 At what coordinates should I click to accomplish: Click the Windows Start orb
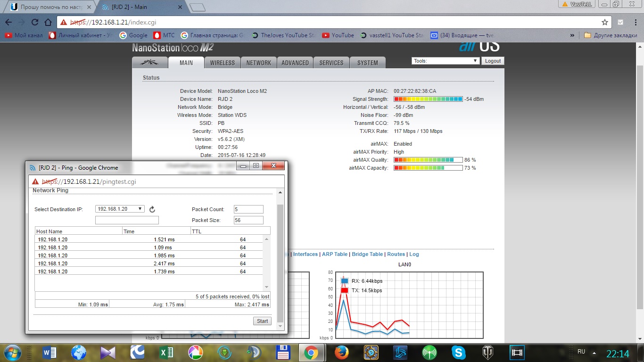click(x=13, y=352)
